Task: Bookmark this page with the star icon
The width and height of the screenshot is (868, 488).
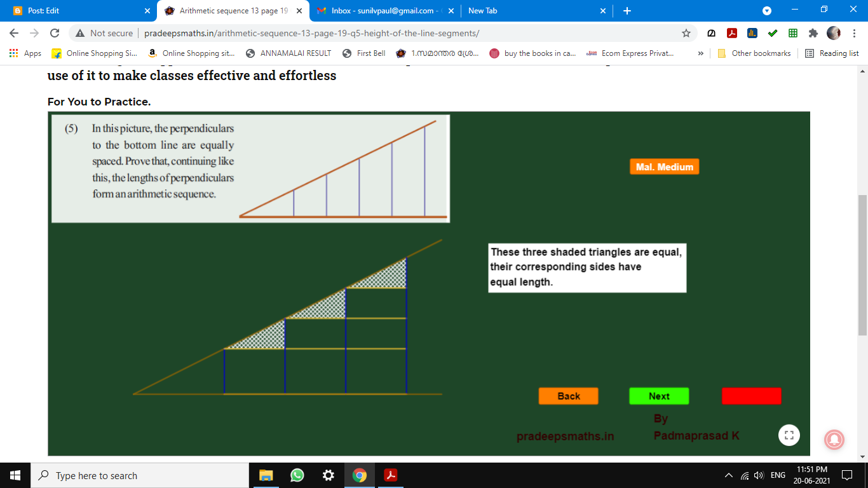Action: pos(686,33)
